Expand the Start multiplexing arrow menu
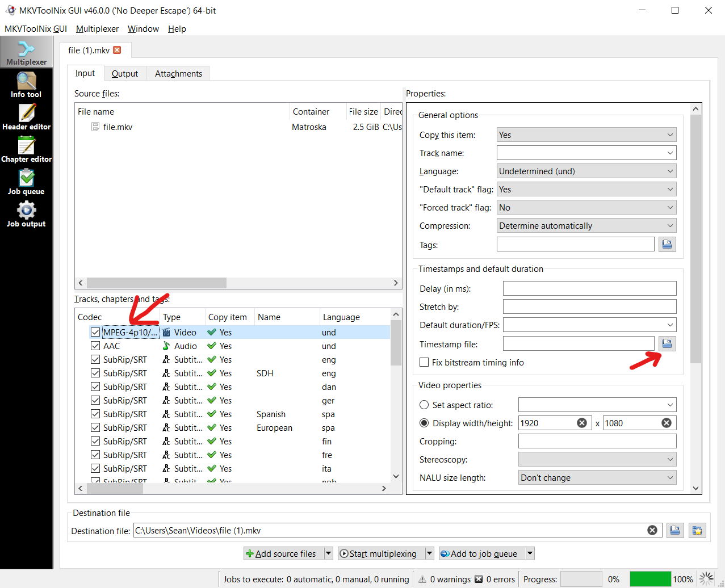The width and height of the screenshot is (725, 588). (429, 553)
